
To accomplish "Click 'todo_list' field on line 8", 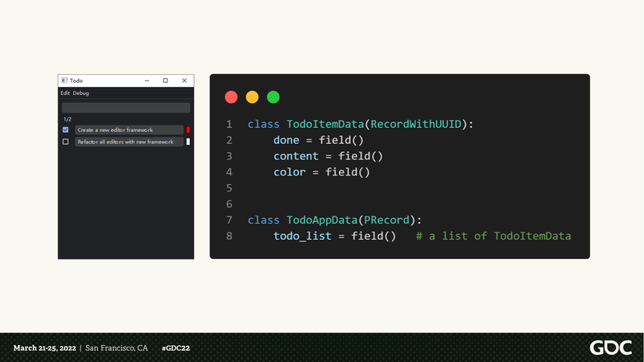I will (303, 236).
